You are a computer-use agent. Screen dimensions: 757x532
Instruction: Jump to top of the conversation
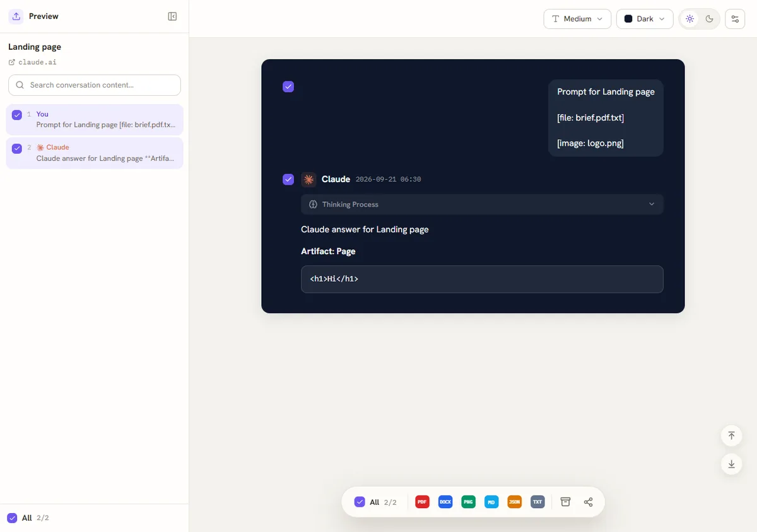coord(731,436)
